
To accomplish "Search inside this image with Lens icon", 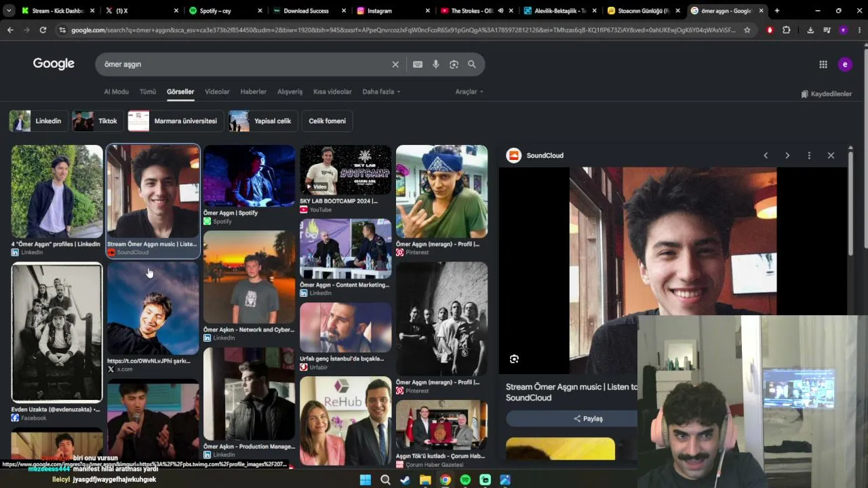I will [x=514, y=359].
